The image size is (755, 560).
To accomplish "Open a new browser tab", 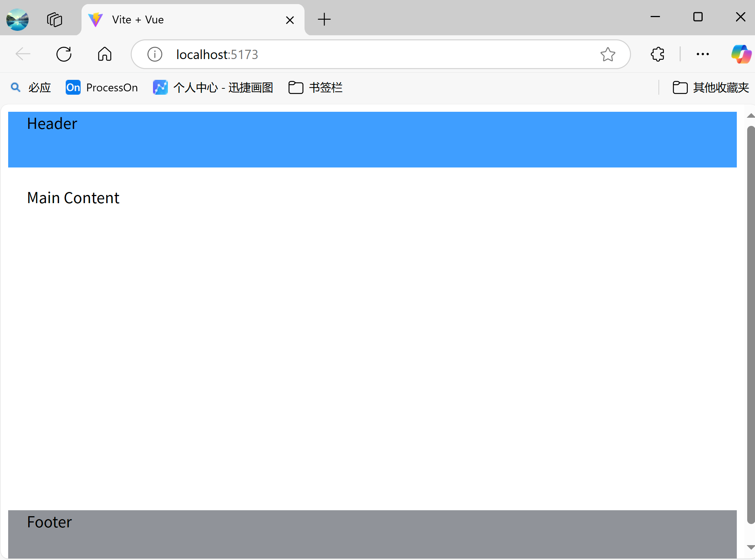I will 324,19.
